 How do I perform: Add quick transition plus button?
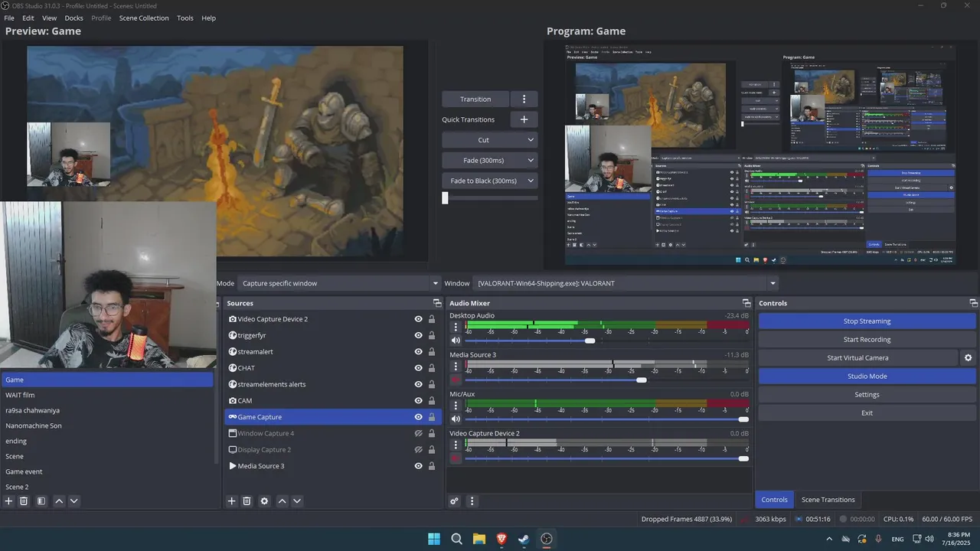524,119
